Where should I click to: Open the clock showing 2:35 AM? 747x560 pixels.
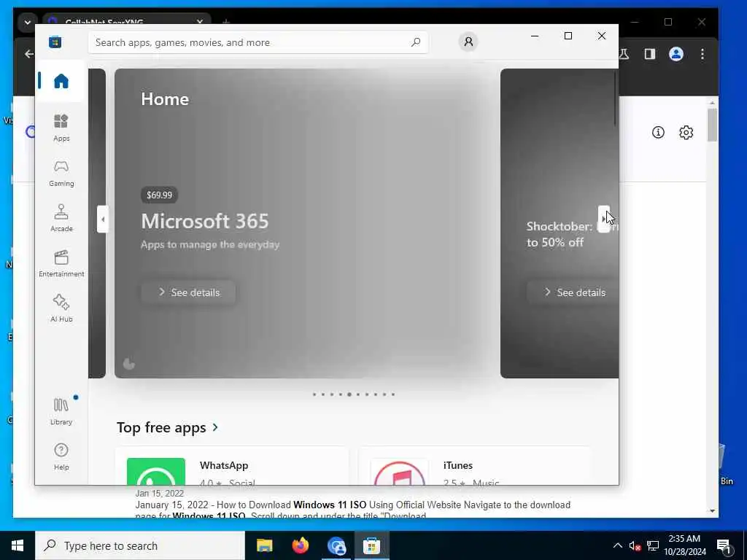[684, 545]
